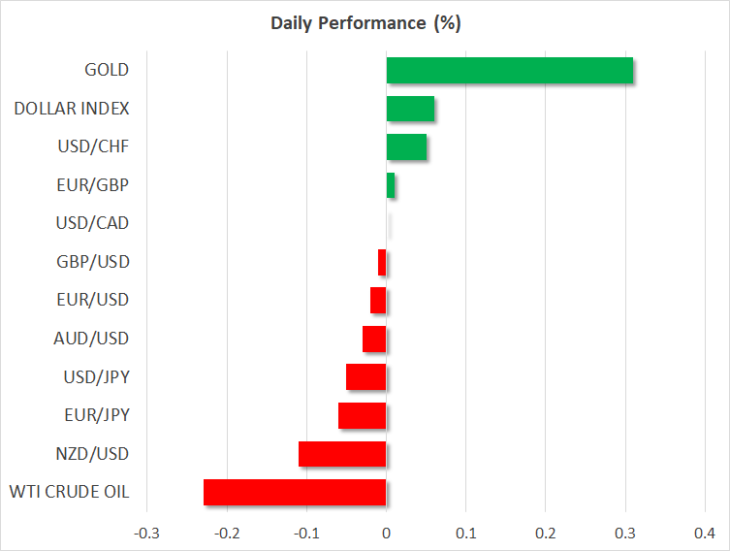Viewport: 730px width, 551px height.
Task: Click the red USD/JPY bar
Action: tap(366, 377)
